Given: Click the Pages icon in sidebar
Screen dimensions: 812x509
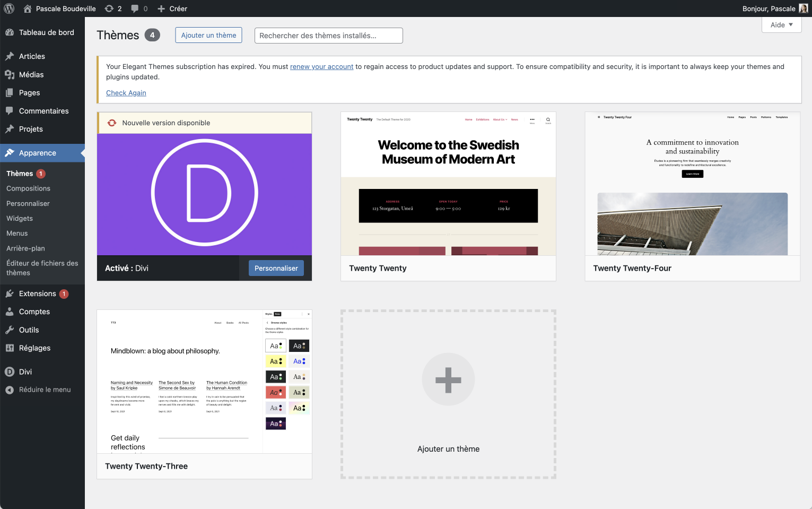Looking at the screenshot, I should tap(10, 93).
